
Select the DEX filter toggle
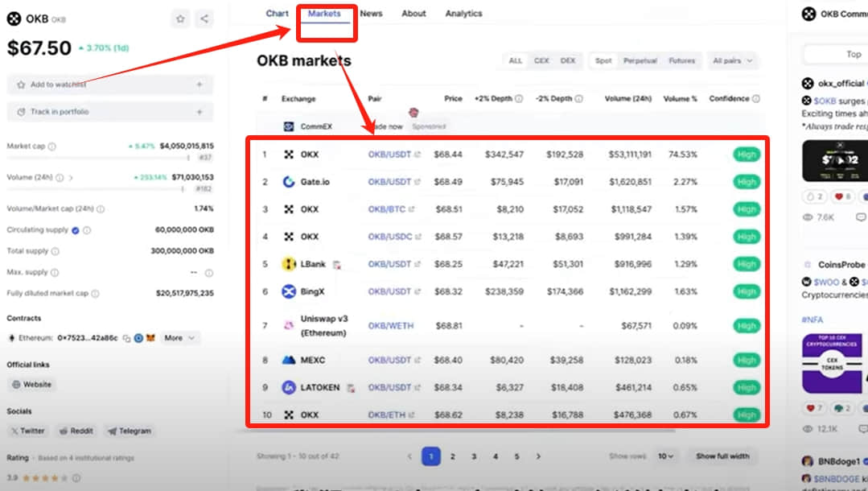(568, 60)
